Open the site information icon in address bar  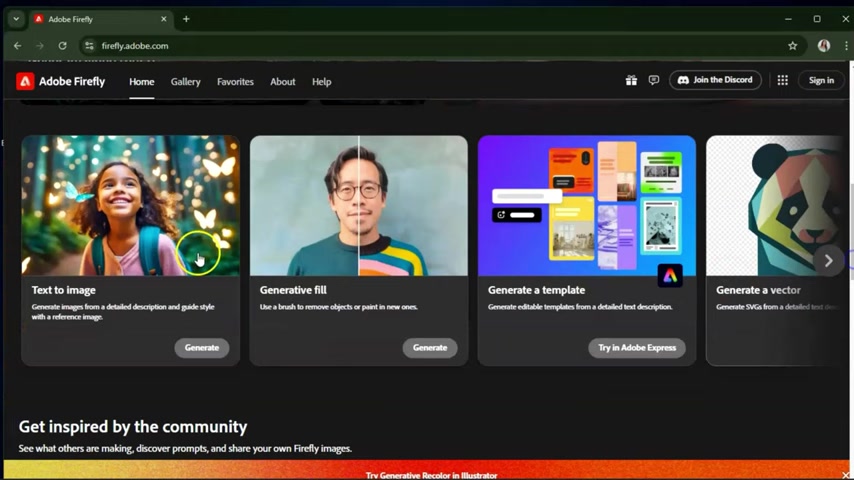pos(89,46)
